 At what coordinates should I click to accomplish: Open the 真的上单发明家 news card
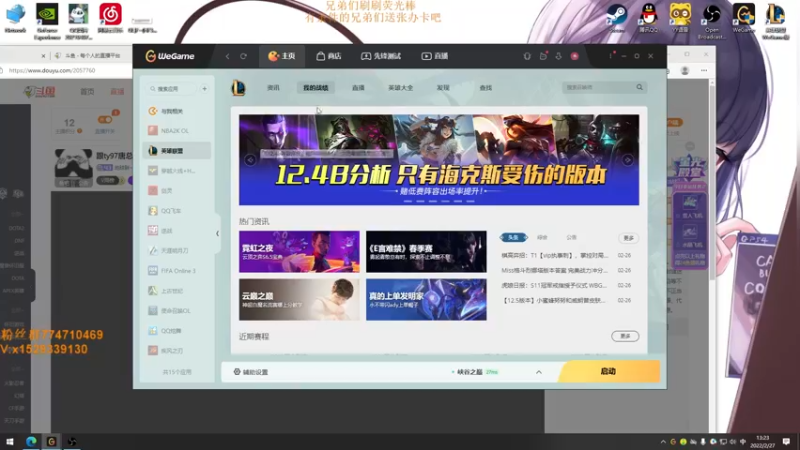426,299
